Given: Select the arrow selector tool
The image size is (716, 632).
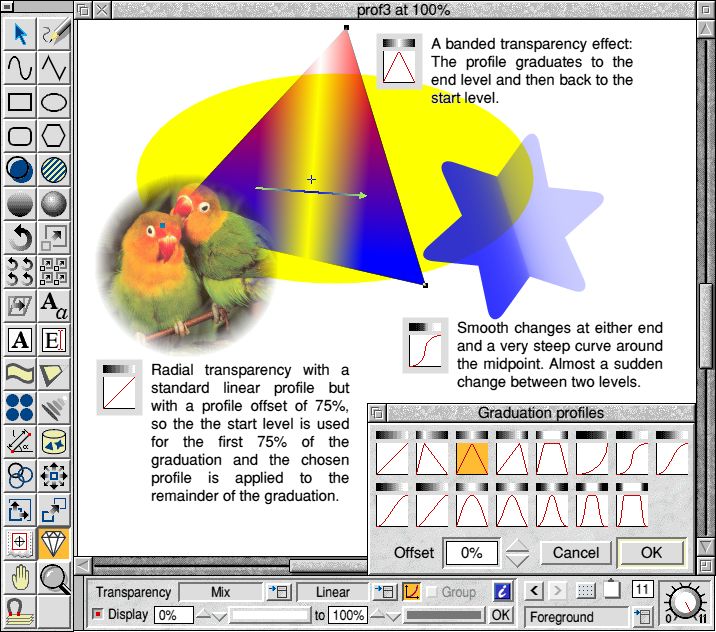Looking at the screenshot, I should coord(20,34).
